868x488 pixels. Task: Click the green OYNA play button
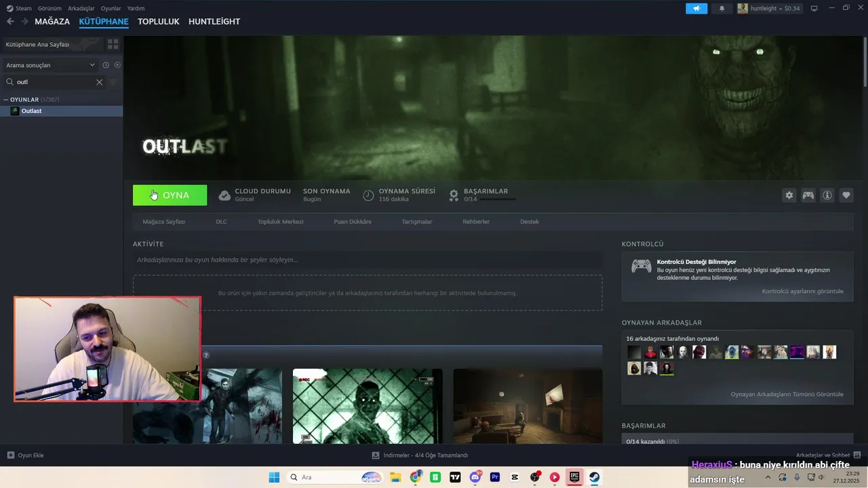(x=170, y=195)
